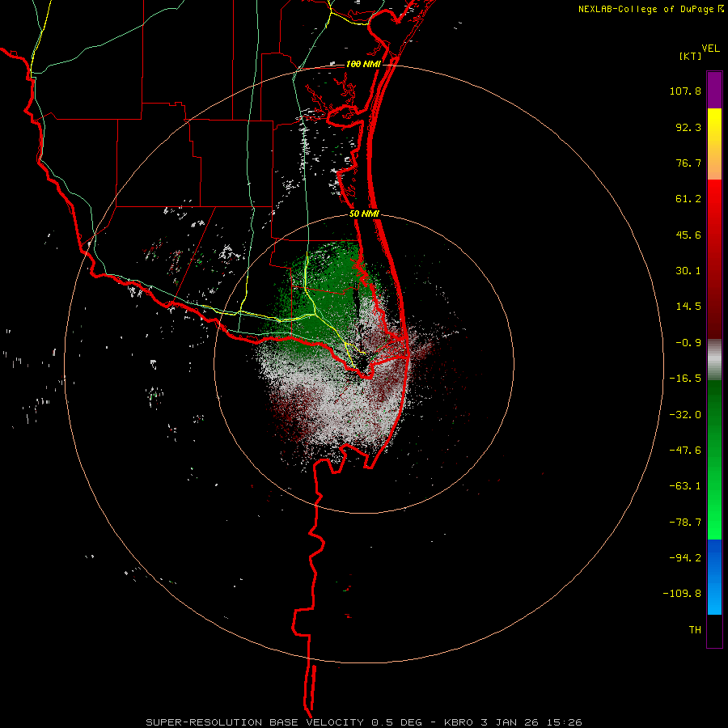Viewport: 728px width, 728px height.
Task: Click the -109.8 legend value
Action: click(682, 594)
